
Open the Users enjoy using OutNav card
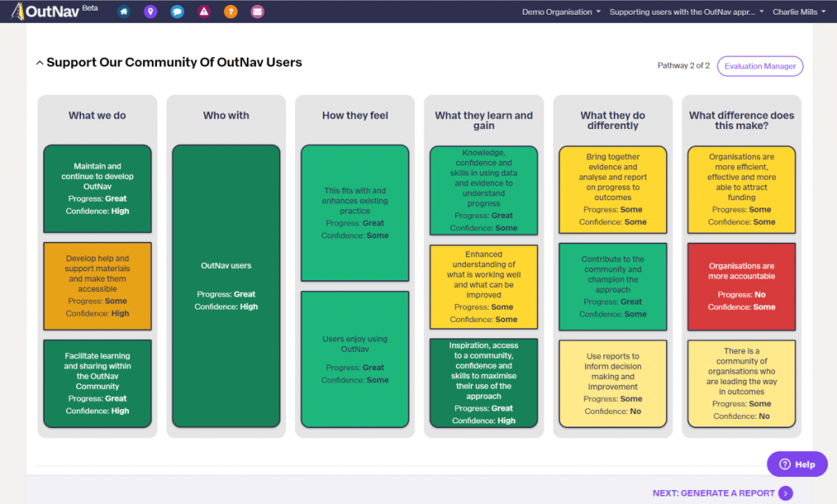point(355,359)
